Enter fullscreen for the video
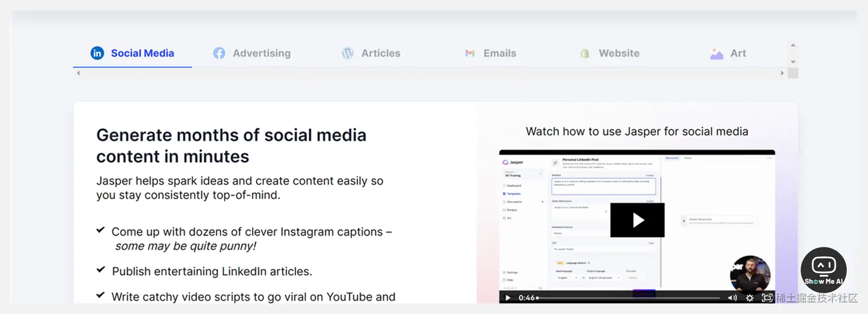Image resolution: width=868 pixels, height=314 pixels. (x=767, y=297)
